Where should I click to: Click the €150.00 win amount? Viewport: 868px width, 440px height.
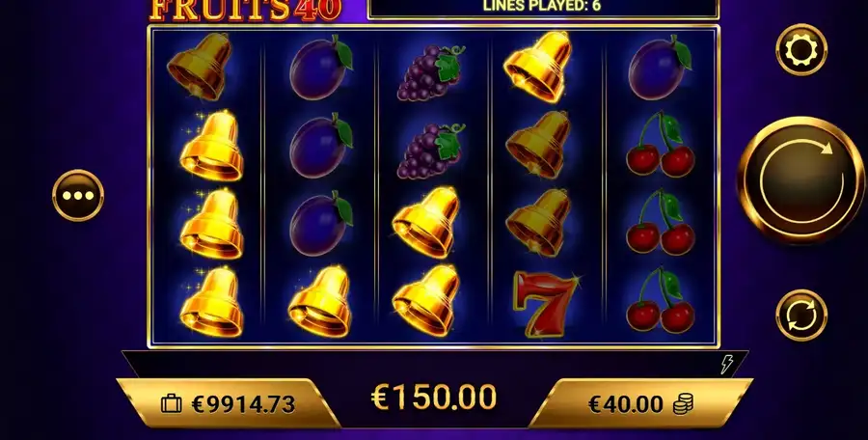click(x=433, y=398)
